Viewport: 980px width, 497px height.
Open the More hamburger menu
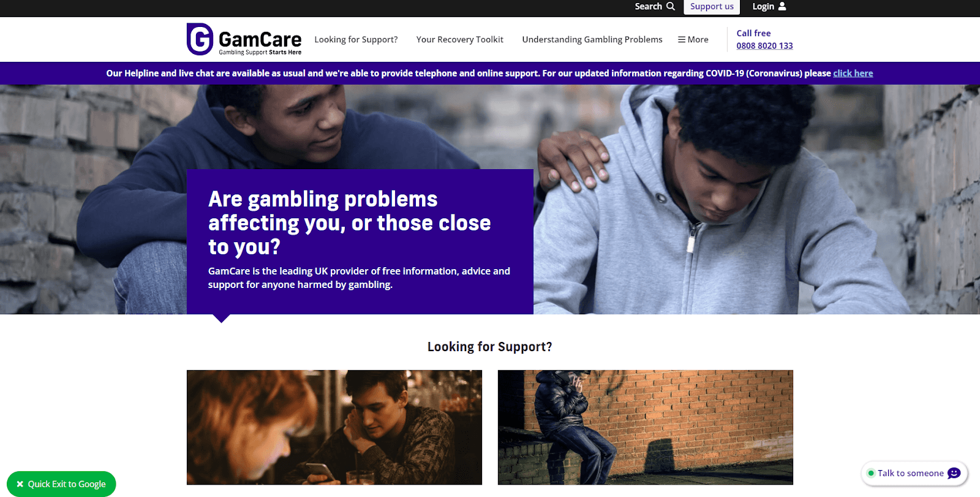(x=693, y=39)
